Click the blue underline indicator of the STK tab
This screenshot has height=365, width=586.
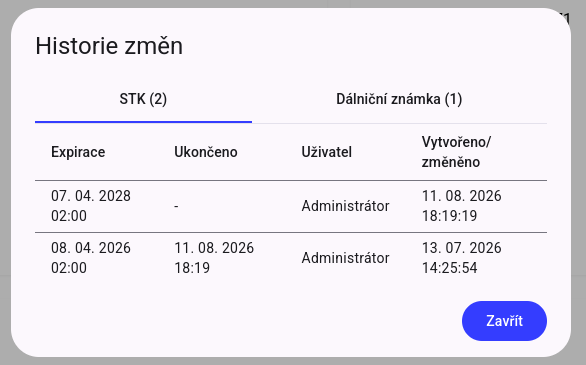click(143, 122)
